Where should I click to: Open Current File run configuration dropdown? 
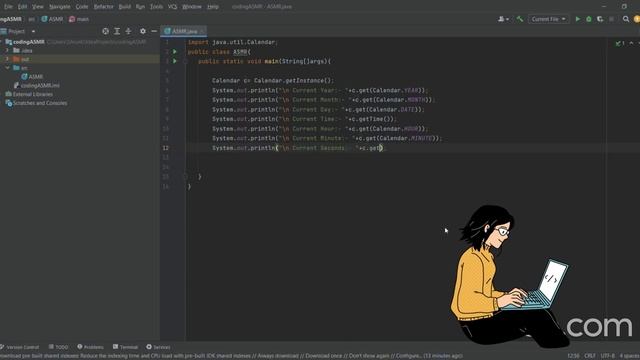click(549, 19)
